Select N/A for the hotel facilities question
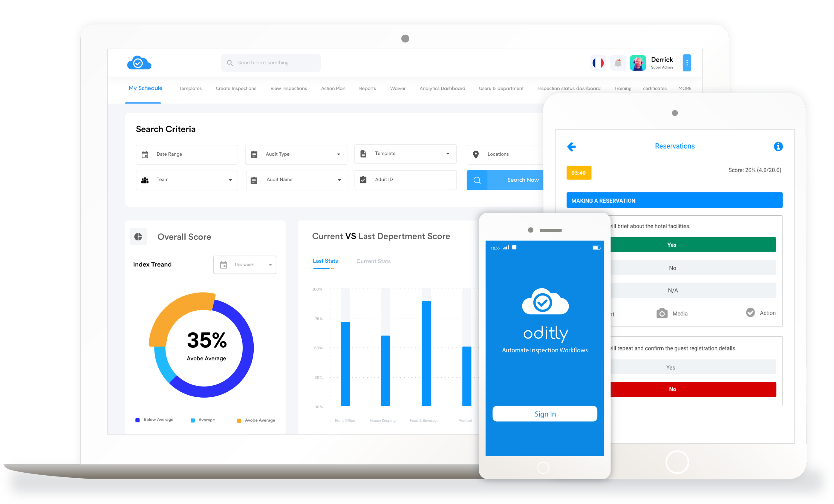Viewport: 834px width, 504px height. click(x=693, y=290)
